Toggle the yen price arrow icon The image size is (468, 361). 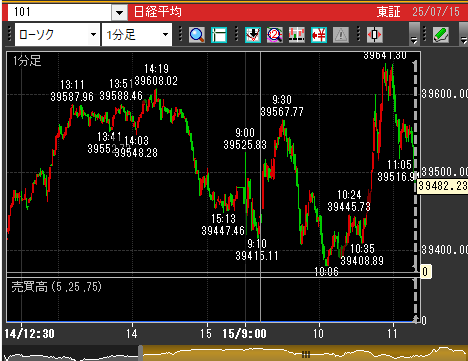click(x=319, y=35)
